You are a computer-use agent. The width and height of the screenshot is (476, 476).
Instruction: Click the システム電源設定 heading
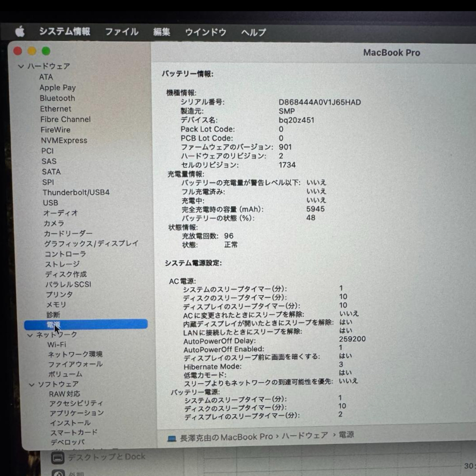click(193, 263)
